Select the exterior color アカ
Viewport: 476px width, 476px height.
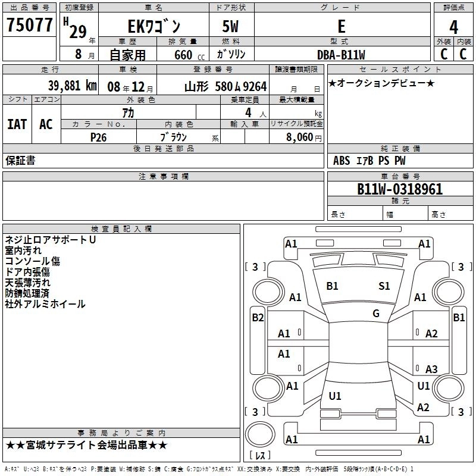tap(128, 113)
